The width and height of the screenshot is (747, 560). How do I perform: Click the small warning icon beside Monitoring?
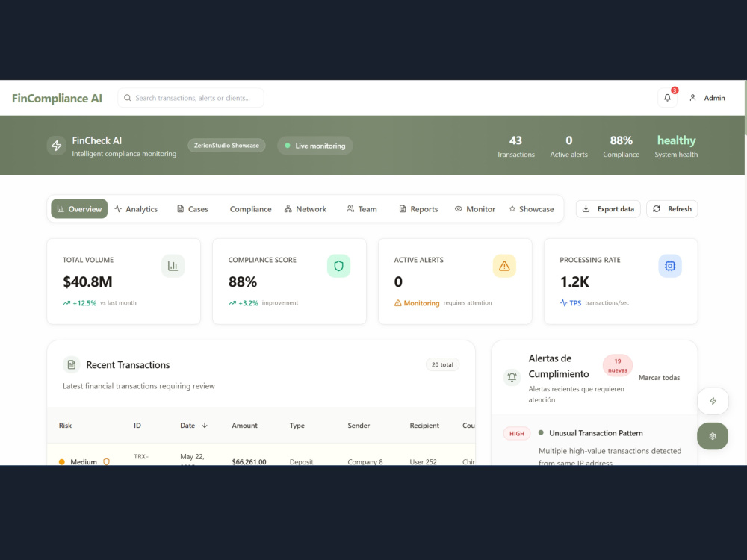[398, 303]
